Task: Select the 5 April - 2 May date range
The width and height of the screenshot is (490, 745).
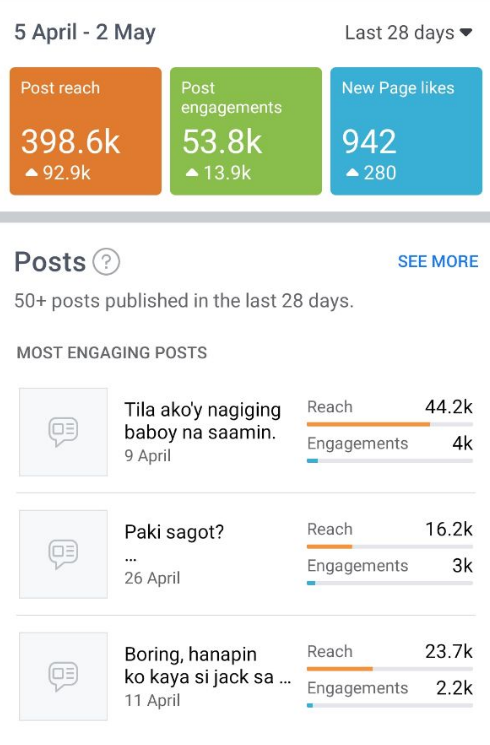Action: tap(85, 33)
